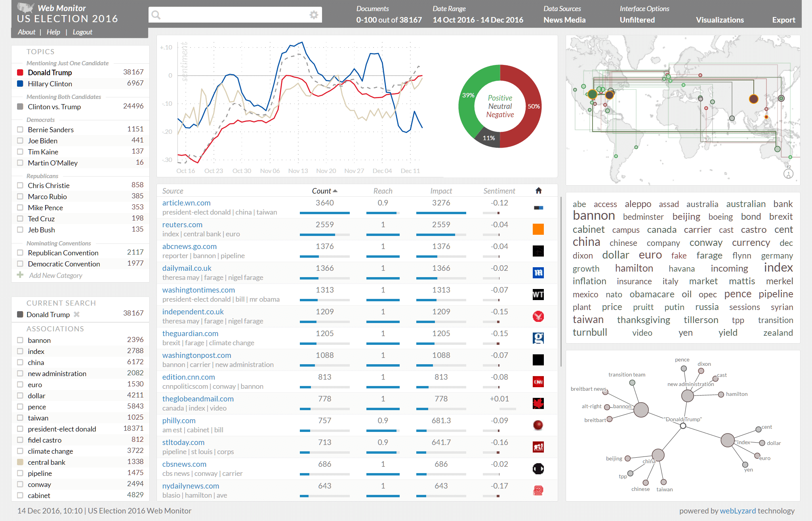Viewport: 812px width, 521px height.
Task: Open search settings gear icon
Action: (x=314, y=15)
